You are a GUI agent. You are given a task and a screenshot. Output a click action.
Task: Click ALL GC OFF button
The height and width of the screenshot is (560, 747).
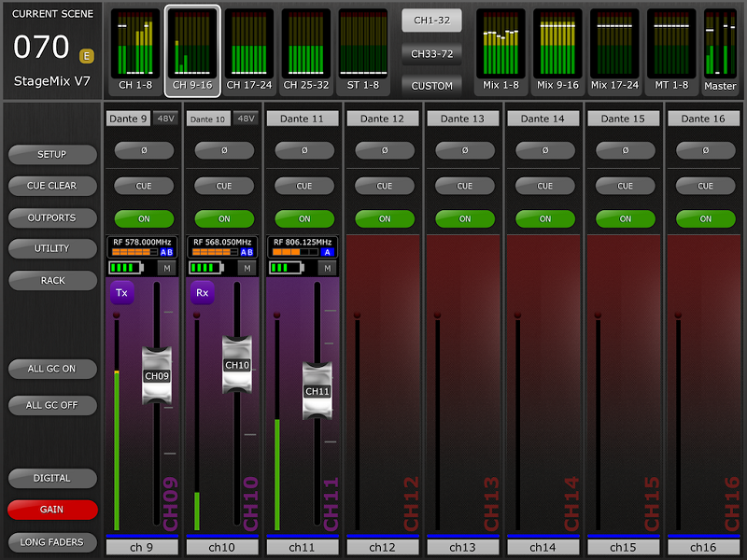coord(52,405)
